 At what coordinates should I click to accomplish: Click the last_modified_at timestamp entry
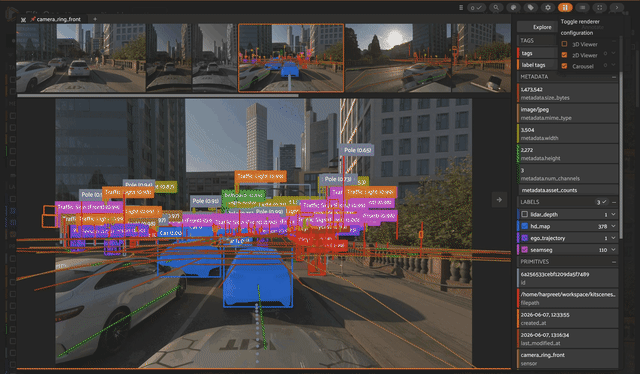568,338
